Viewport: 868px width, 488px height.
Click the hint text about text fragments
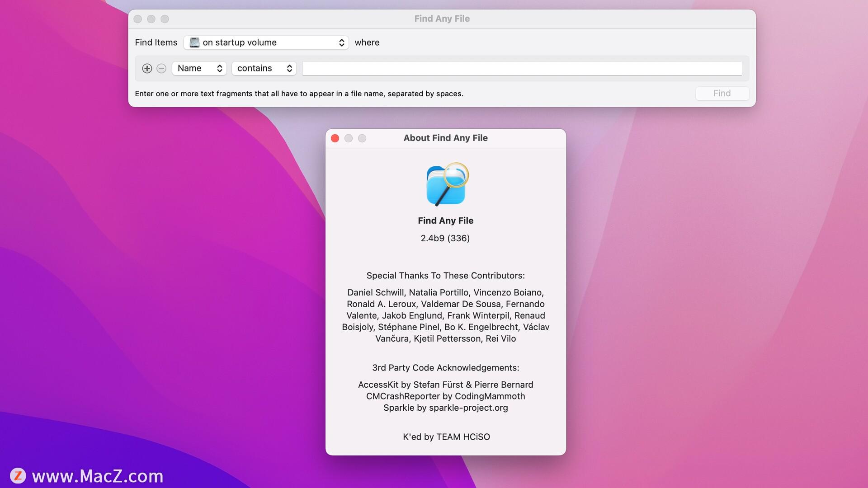pos(299,94)
